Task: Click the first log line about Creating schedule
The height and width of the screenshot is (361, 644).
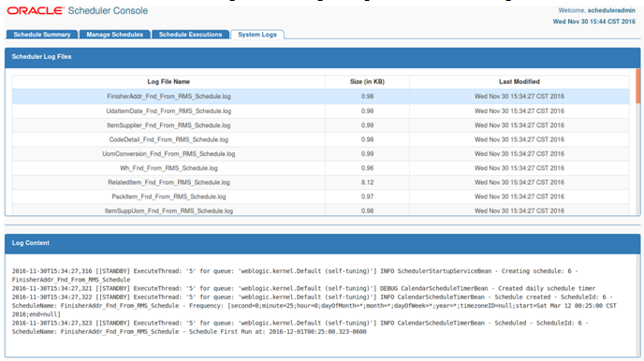Action: pyautogui.click(x=295, y=275)
